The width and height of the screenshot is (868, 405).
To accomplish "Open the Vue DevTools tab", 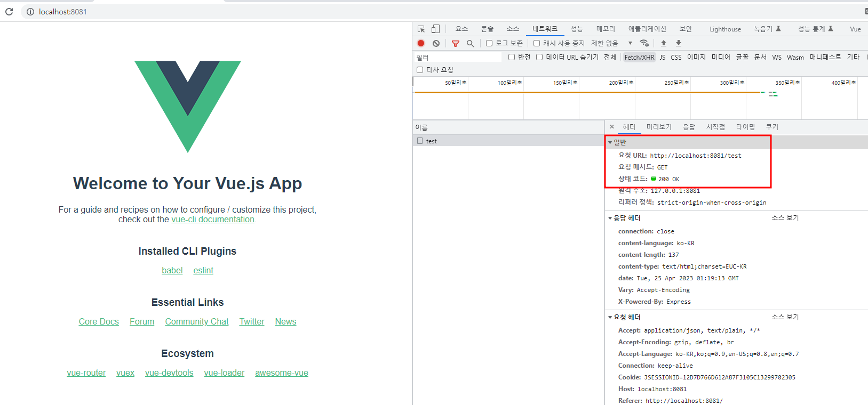I will pos(855,29).
